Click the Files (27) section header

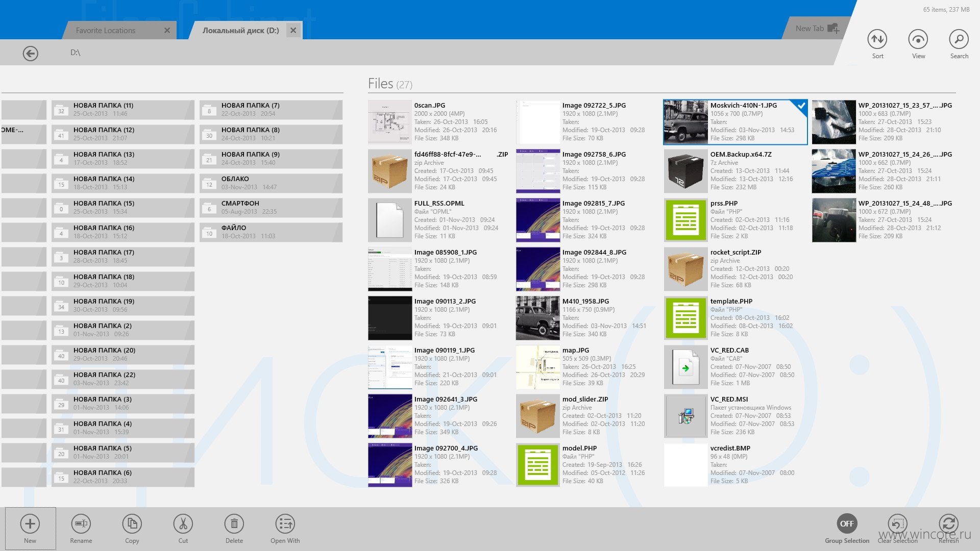(x=390, y=84)
